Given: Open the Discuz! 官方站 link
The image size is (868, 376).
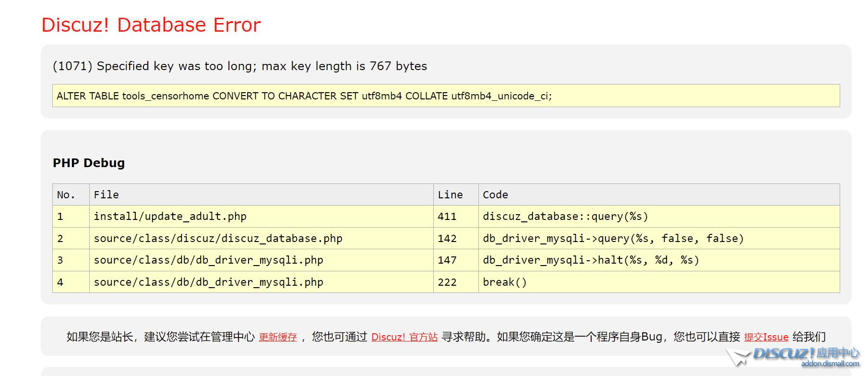Looking at the screenshot, I should 404,337.
